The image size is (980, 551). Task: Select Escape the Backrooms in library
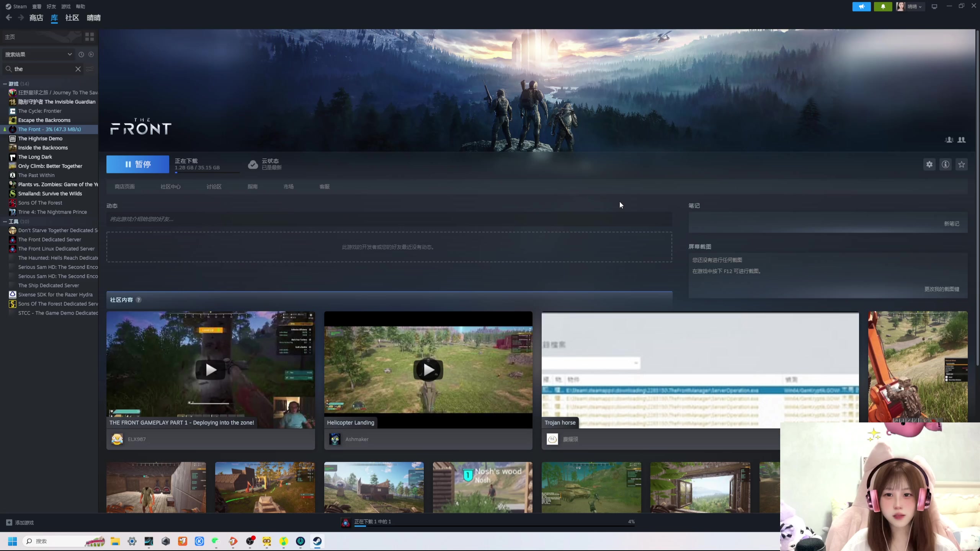(x=44, y=120)
